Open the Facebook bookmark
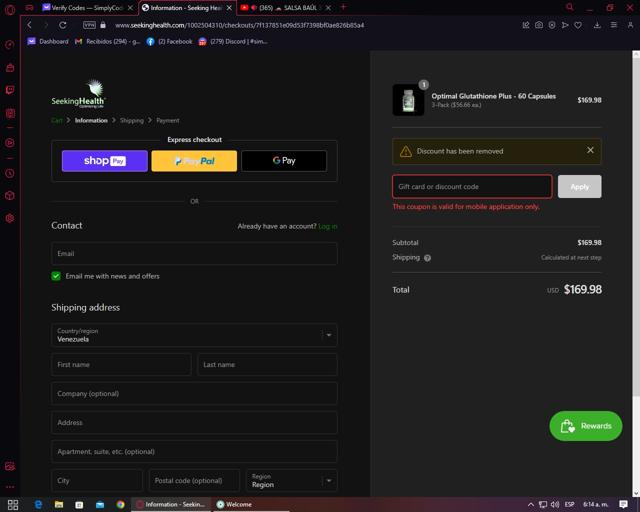The width and height of the screenshot is (640, 512). [169, 41]
